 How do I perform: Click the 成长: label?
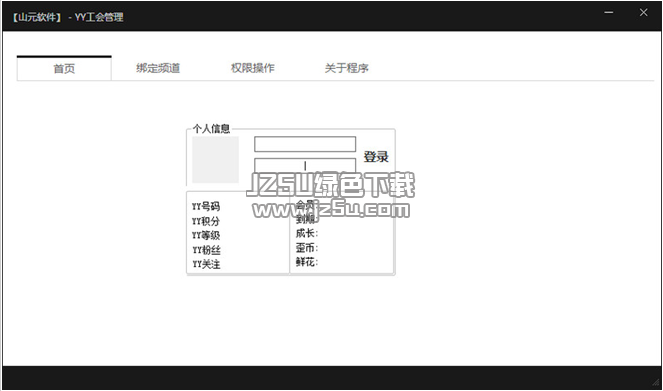point(307,233)
